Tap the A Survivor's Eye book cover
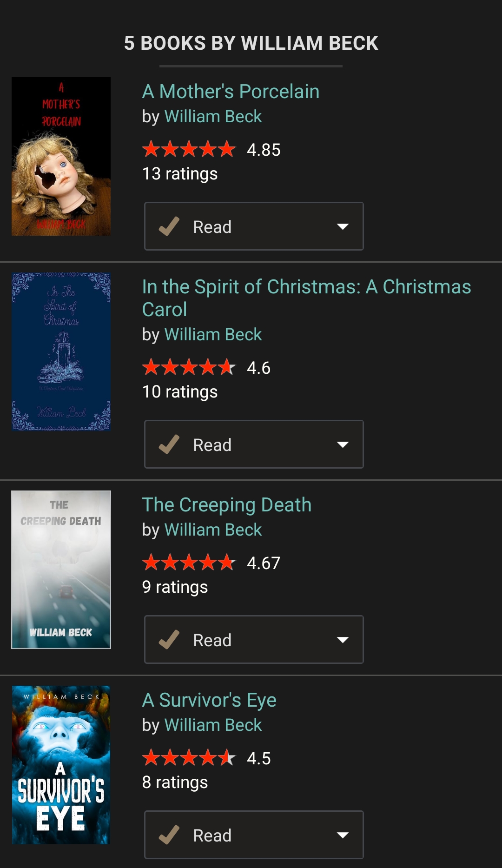502x868 pixels. click(x=61, y=765)
